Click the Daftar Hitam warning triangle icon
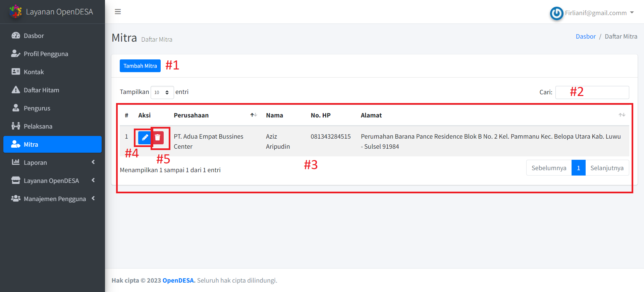 (16, 90)
